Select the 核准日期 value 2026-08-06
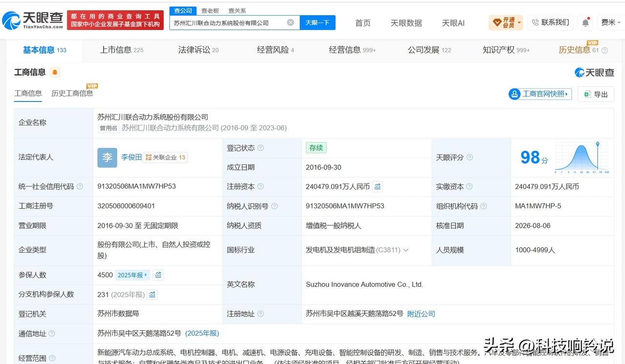 click(x=533, y=225)
